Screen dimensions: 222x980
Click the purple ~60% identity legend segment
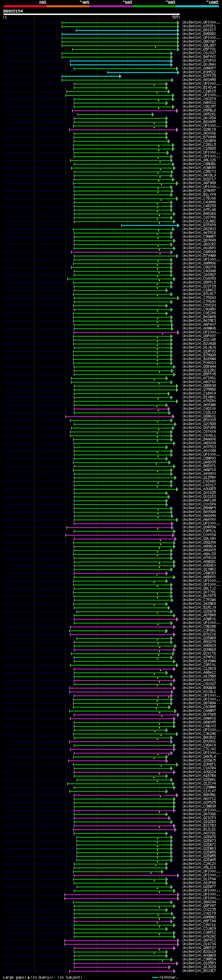111,6
